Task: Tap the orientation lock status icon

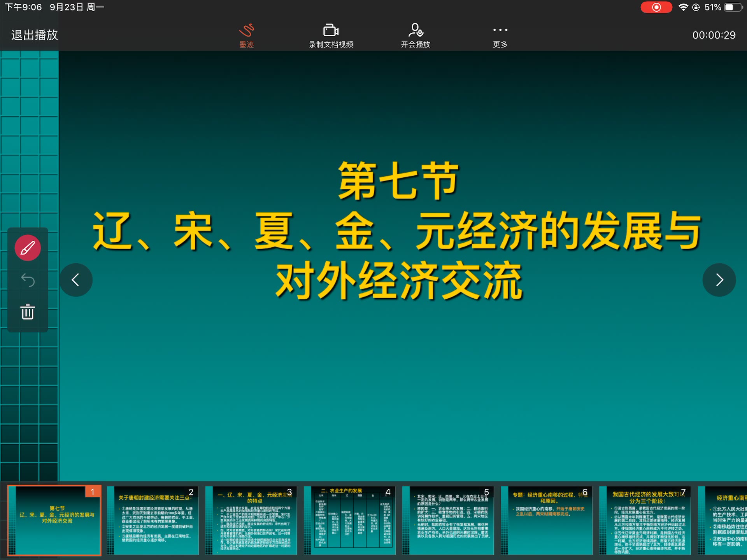Action: click(x=696, y=7)
